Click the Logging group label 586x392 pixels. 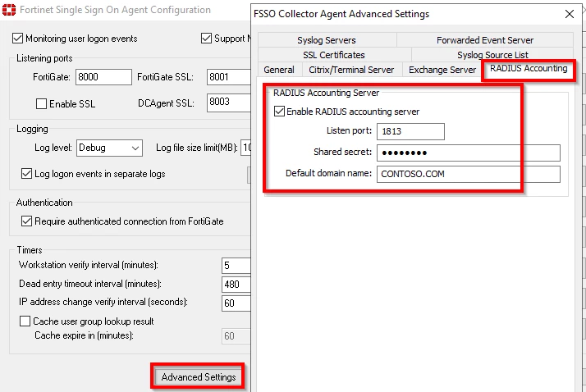coord(32,129)
